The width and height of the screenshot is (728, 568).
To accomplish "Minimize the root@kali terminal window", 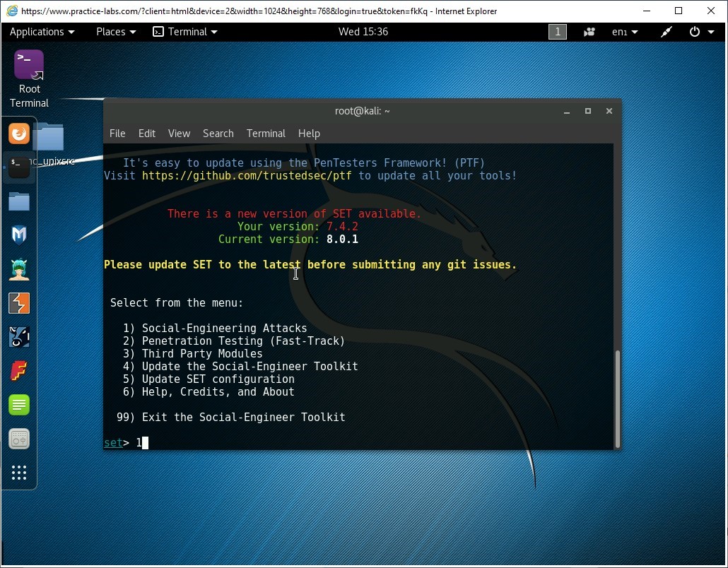I will (x=567, y=112).
